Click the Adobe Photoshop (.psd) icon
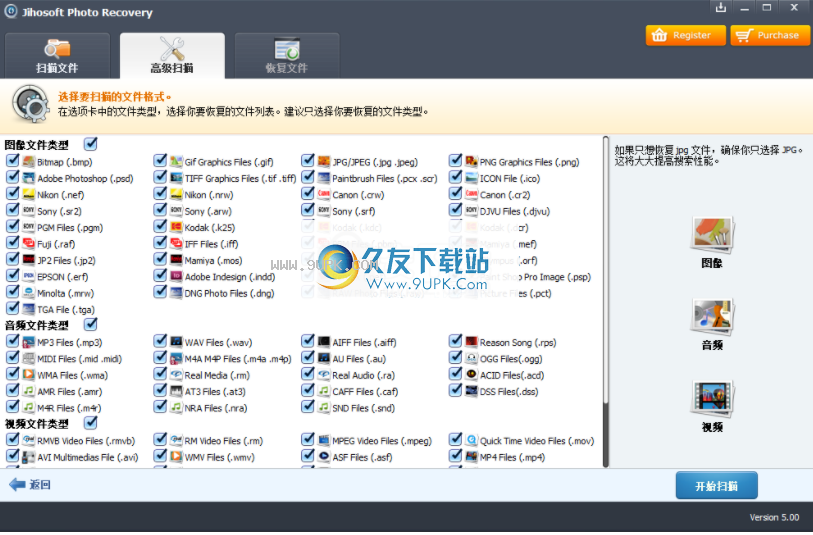 click(29, 178)
